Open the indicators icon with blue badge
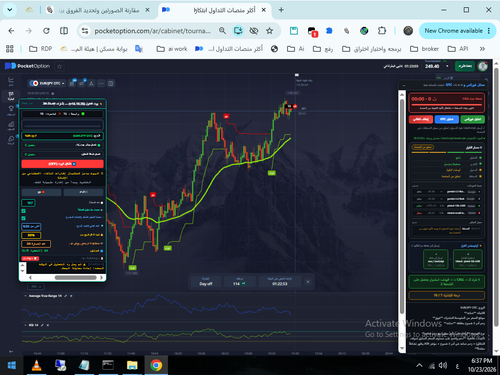 pos(82,83)
